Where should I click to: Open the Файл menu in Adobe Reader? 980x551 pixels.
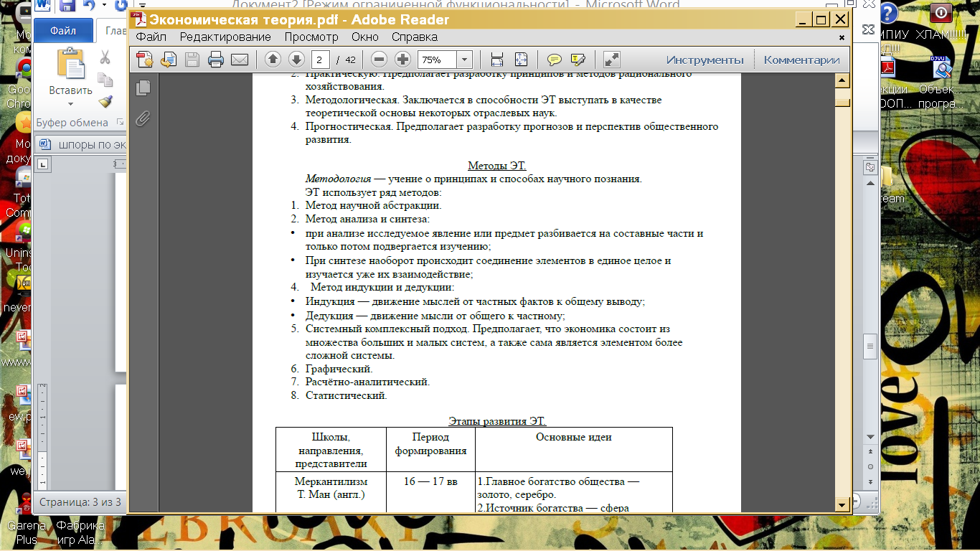coord(151,37)
